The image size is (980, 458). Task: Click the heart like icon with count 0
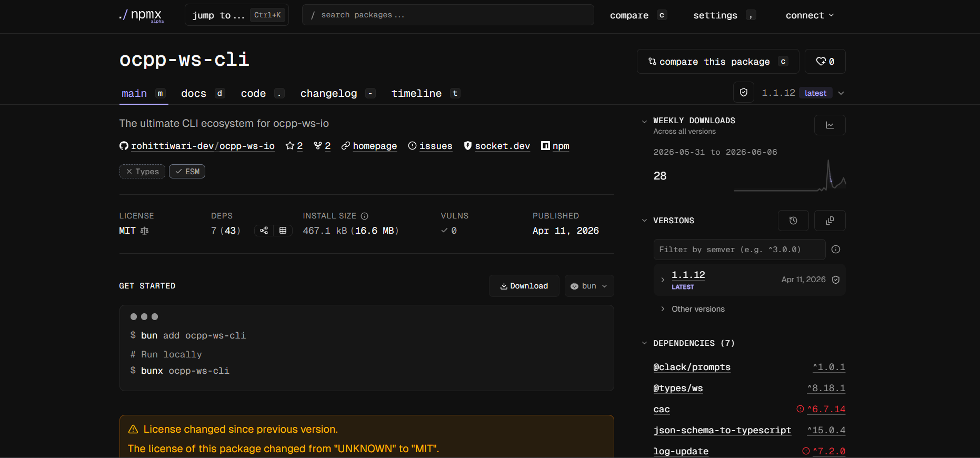825,62
